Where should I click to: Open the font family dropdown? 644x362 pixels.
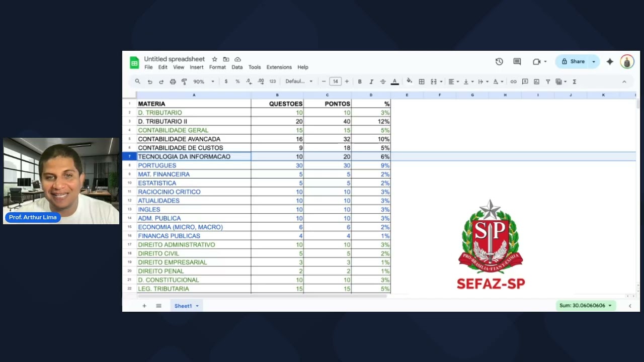pyautogui.click(x=299, y=81)
